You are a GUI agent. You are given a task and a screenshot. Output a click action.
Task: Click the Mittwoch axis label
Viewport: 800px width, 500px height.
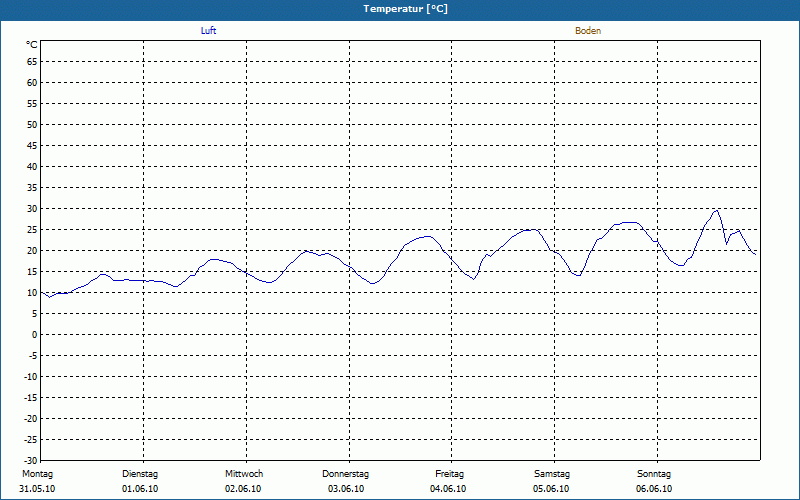(x=244, y=474)
